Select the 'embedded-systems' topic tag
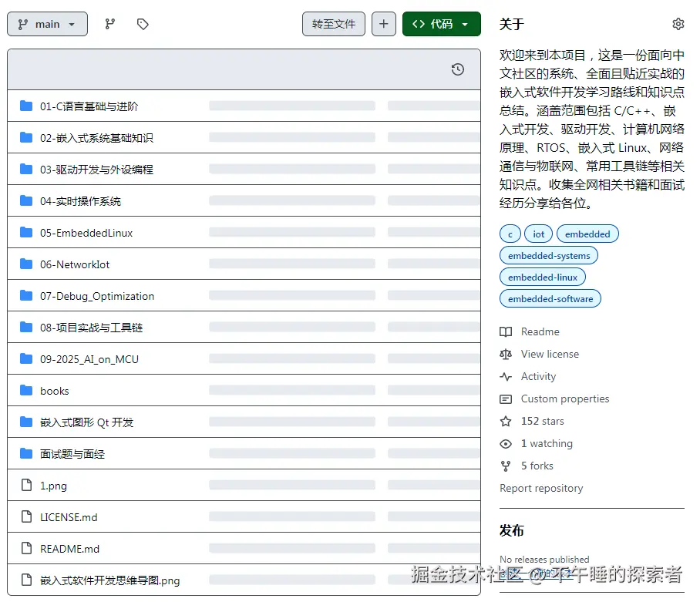The image size is (700, 602). click(549, 256)
